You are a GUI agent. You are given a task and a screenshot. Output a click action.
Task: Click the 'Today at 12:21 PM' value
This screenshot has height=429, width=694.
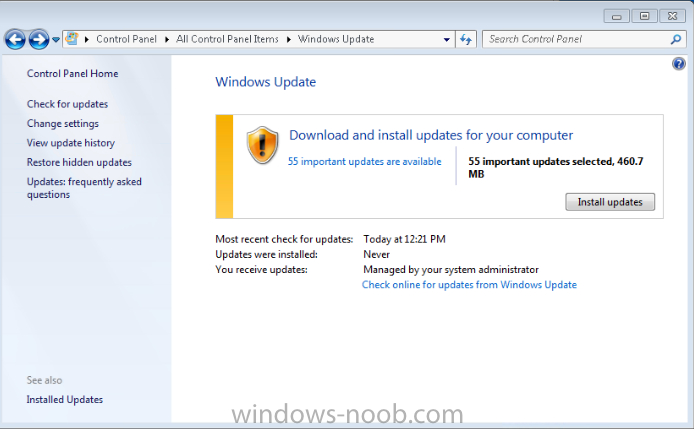(405, 239)
